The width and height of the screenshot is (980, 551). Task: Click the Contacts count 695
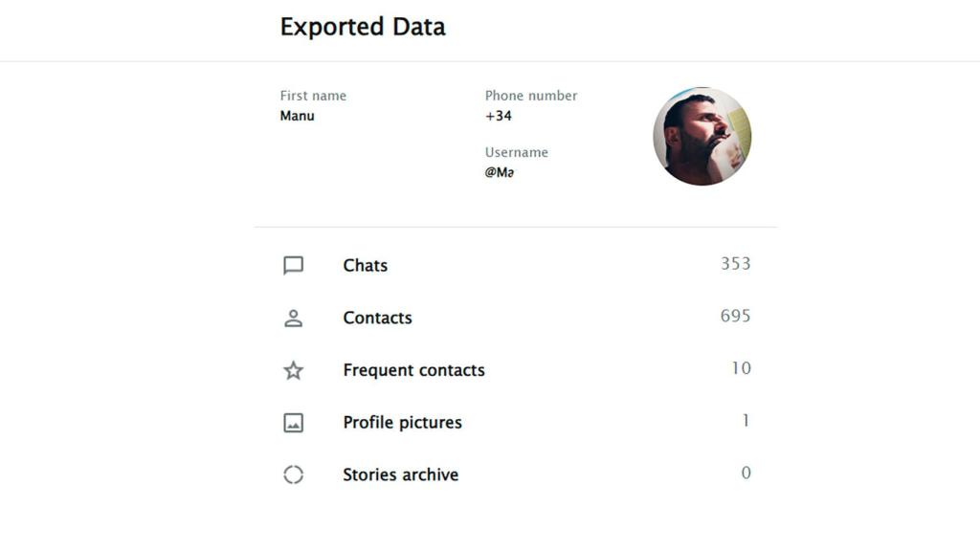(736, 316)
